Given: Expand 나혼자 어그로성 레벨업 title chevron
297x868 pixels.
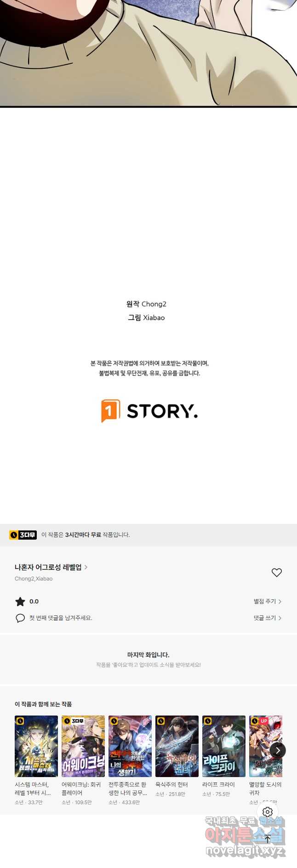Looking at the screenshot, I should coord(86,567).
